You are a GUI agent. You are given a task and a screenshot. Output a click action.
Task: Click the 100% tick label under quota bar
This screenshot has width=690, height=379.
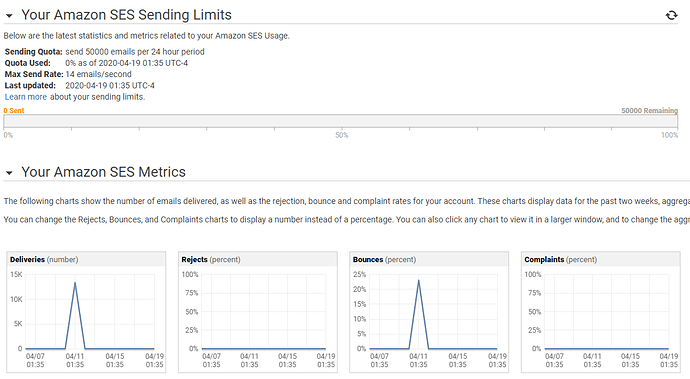[669, 135]
